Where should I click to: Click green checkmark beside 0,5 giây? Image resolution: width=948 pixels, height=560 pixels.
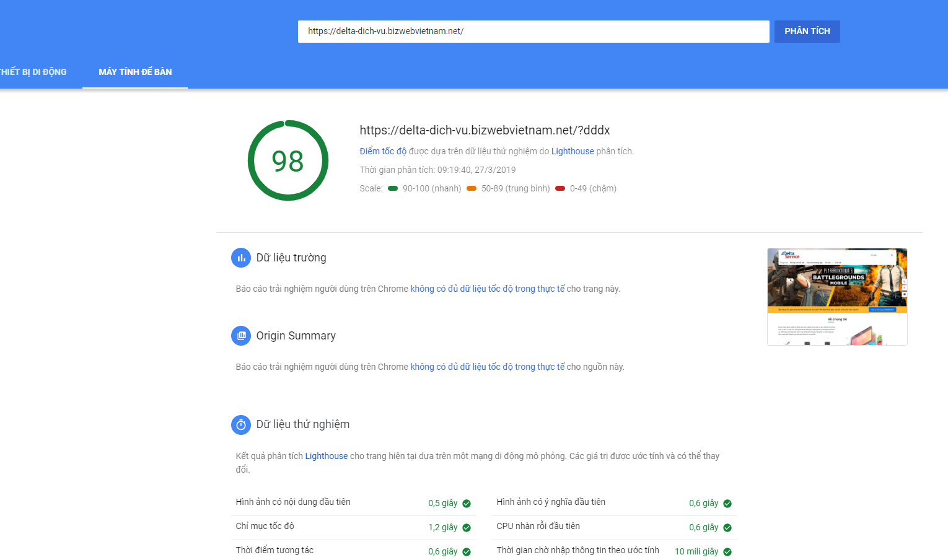point(467,504)
